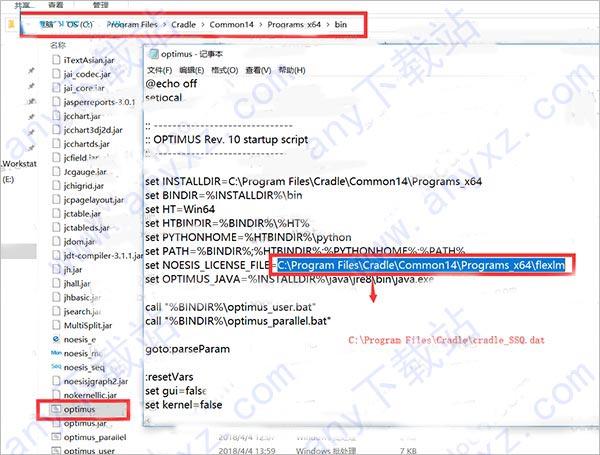The image size is (600, 455).
Task: Click the jdom.jar file icon
Action: point(56,241)
